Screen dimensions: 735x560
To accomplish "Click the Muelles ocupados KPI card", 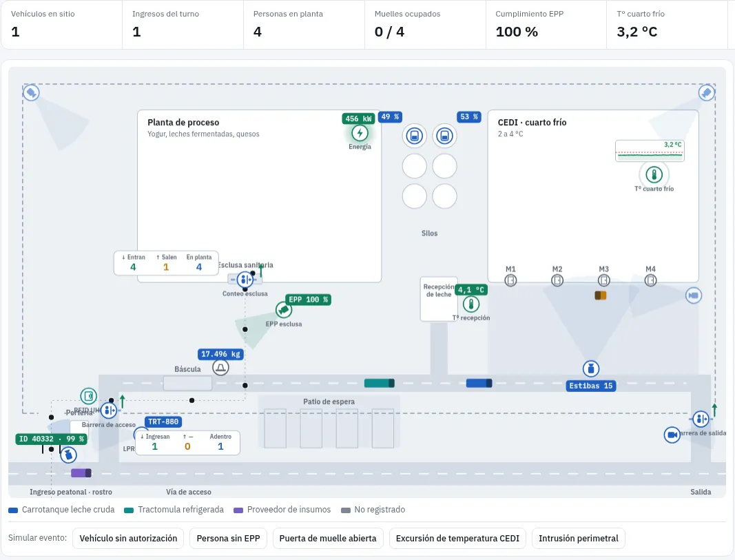I will tap(425, 25).
